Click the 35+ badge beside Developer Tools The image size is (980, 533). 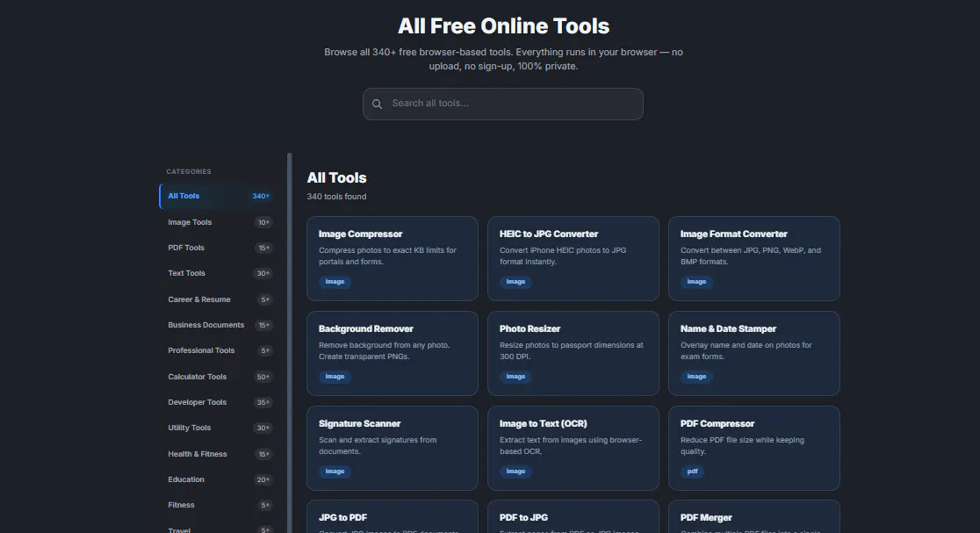[x=263, y=402]
